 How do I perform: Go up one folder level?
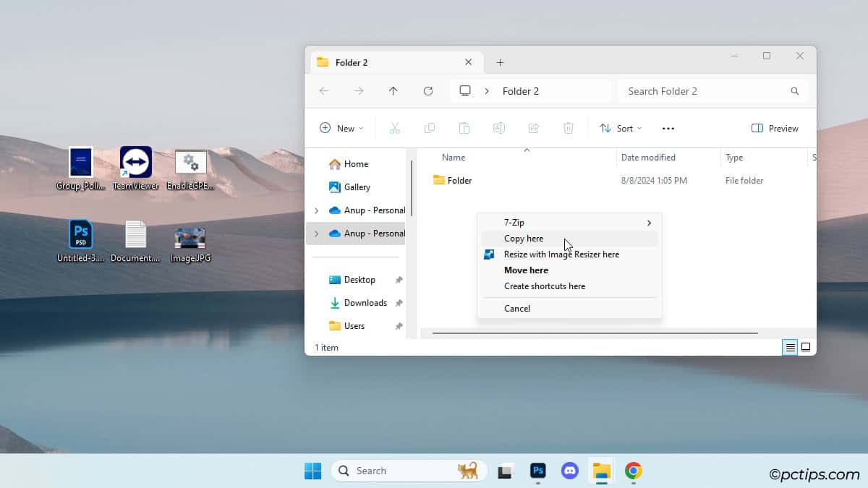[x=393, y=91]
